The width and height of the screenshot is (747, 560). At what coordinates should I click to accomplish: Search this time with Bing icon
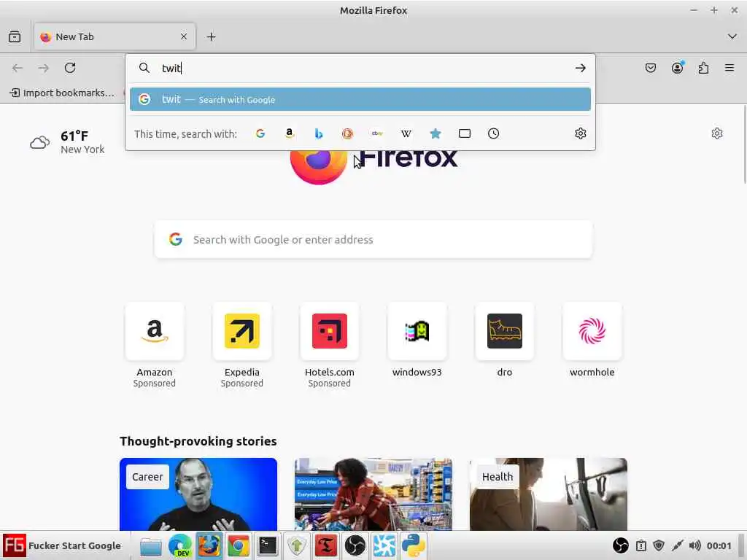pos(319,134)
